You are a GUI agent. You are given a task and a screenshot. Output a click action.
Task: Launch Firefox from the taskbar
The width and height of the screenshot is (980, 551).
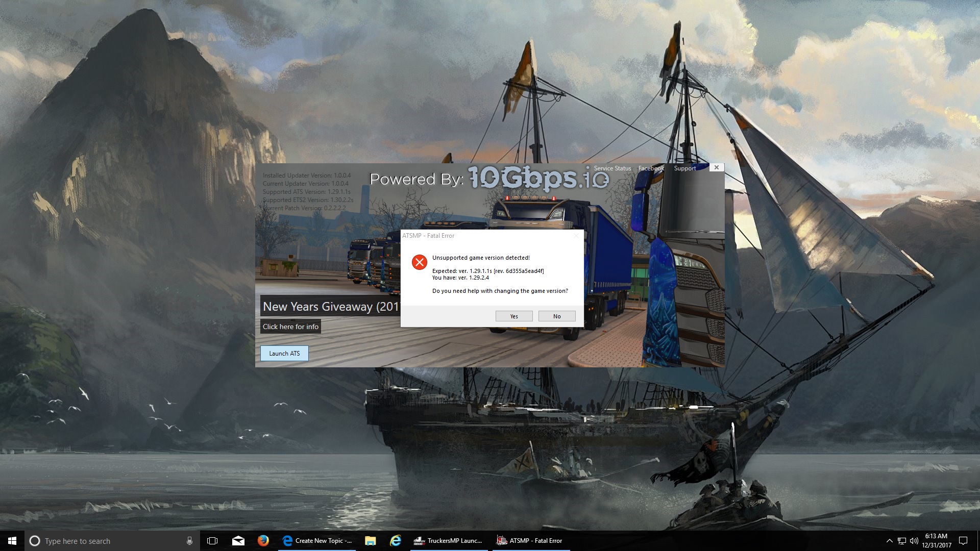[x=263, y=541]
